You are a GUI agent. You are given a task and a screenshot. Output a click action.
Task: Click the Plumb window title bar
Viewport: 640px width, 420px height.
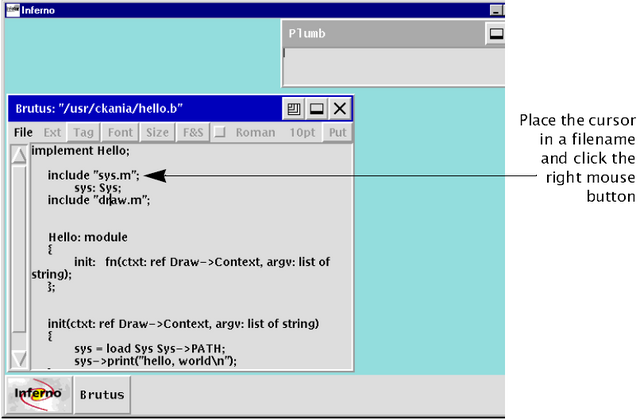pos(383,33)
